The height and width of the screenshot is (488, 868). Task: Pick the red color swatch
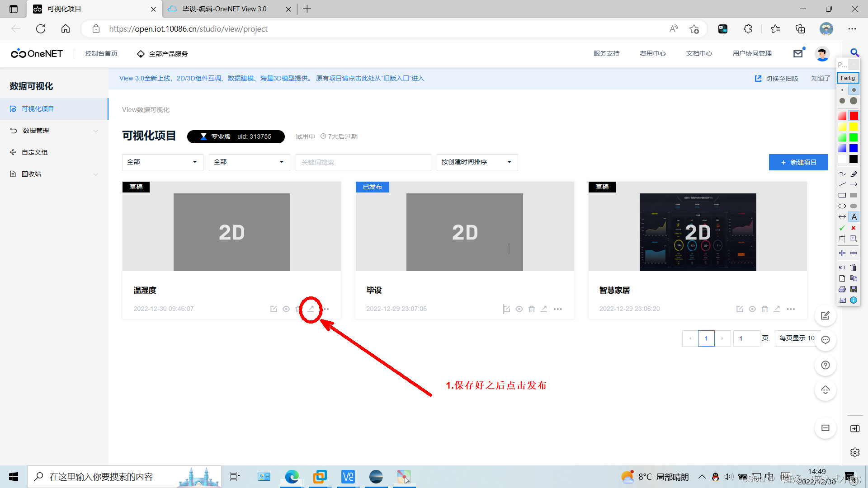(x=854, y=116)
